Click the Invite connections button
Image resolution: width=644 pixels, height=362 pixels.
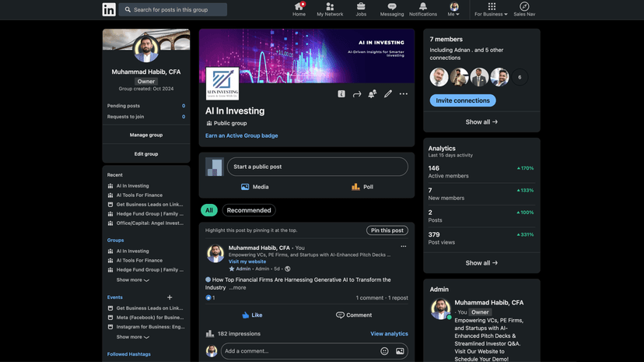pyautogui.click(x=463, y=100)
